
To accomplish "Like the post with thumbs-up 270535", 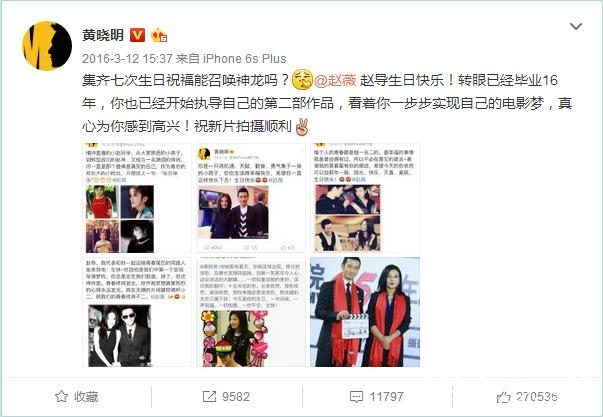I will click(503, 397).
